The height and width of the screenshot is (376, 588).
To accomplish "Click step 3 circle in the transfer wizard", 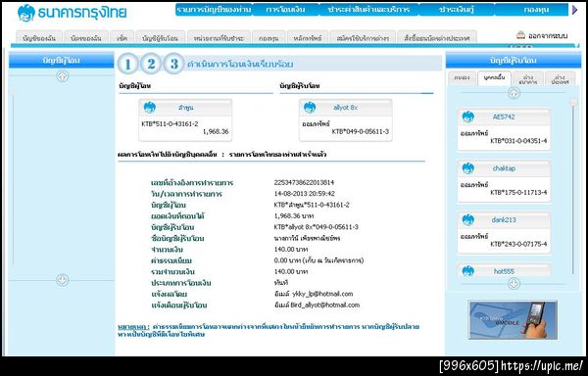I will coord(173,64).
